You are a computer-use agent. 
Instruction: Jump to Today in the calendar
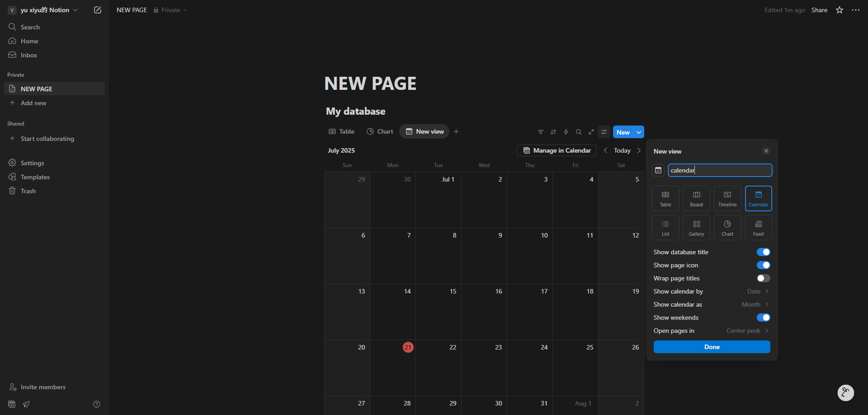click(x=622, y=150)
